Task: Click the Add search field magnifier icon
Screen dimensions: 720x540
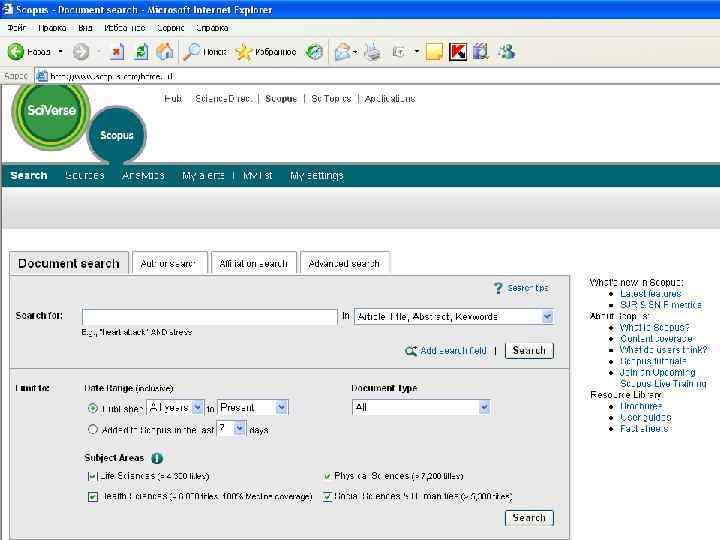Action: (411, 351)
